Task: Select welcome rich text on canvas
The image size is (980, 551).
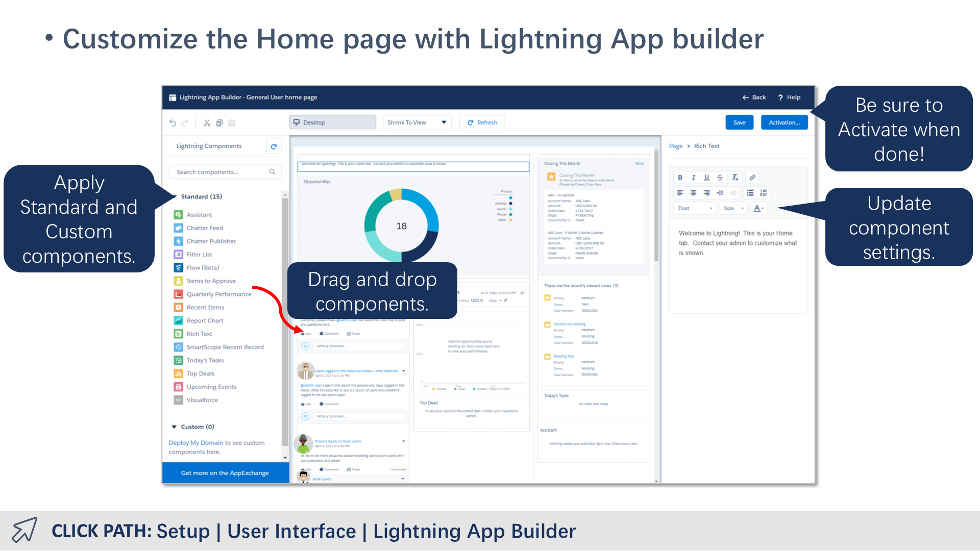Action: pyautogui.click(x=413, y=166)
